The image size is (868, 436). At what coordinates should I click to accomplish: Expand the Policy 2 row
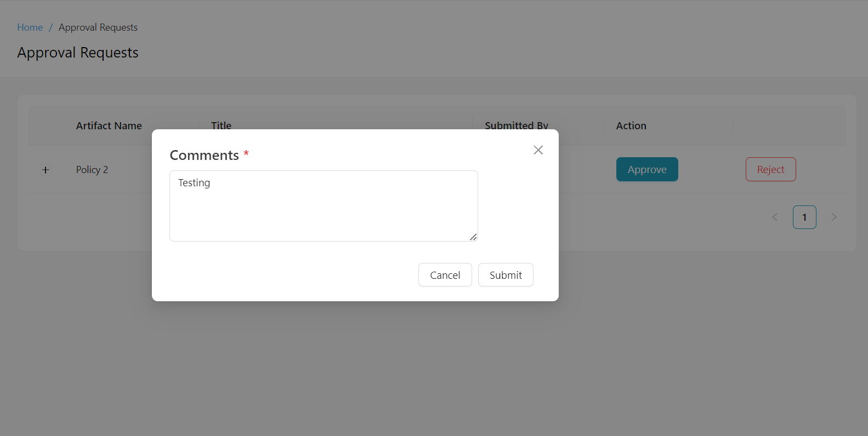click(x=46, y=170)
